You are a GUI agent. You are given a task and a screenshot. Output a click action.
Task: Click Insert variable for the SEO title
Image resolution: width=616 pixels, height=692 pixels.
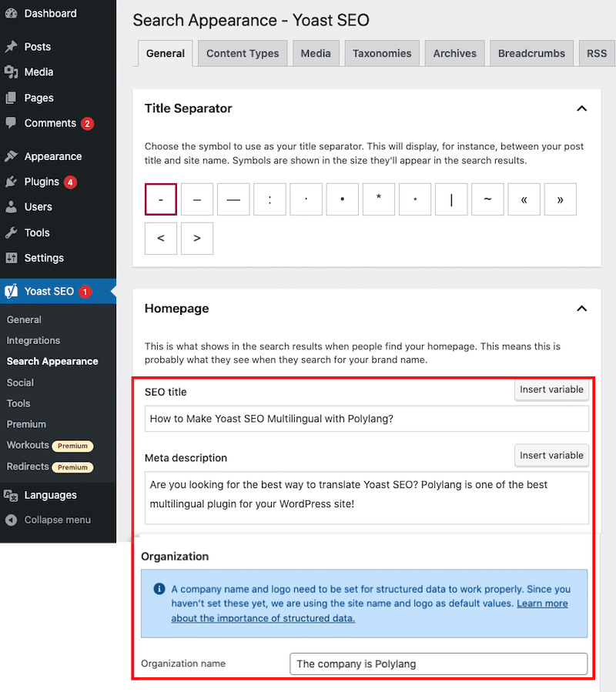[x=551, y=390]
